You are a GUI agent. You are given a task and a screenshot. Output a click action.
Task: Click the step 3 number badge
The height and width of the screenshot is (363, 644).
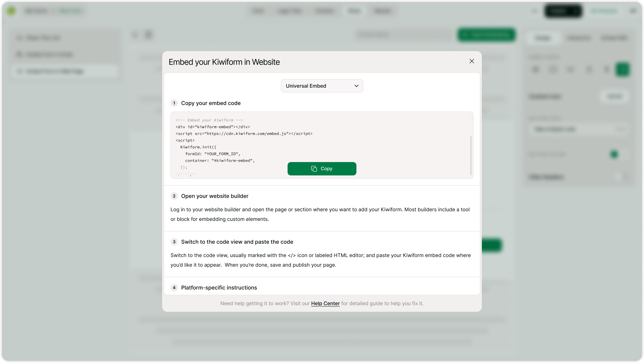tap(174, 242)
